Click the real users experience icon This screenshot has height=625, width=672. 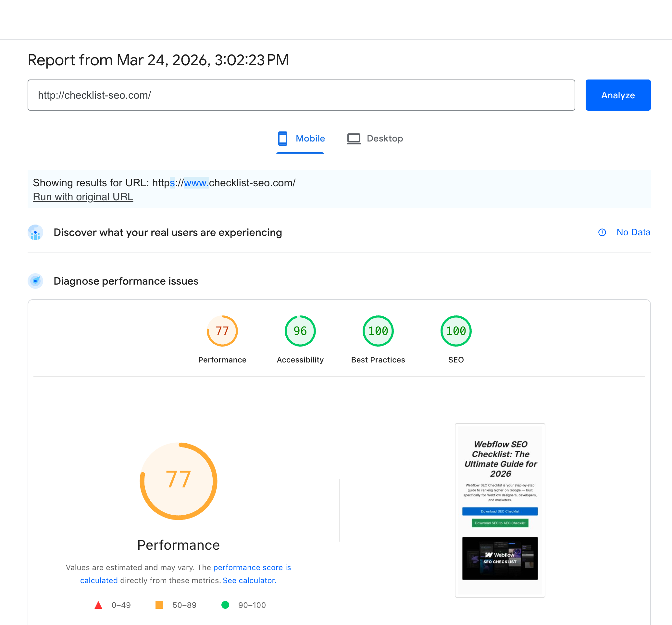tap(35, 232)
